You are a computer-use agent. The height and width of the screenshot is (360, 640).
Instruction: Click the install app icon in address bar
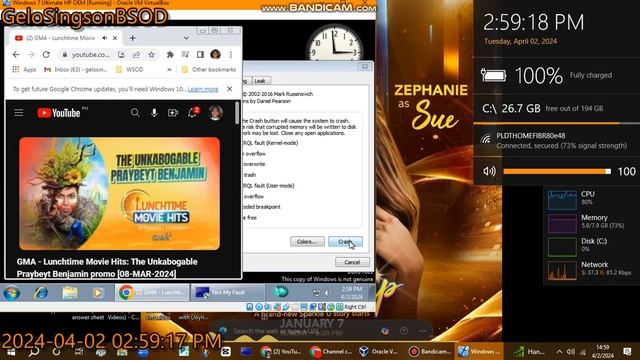click(121, 54)
